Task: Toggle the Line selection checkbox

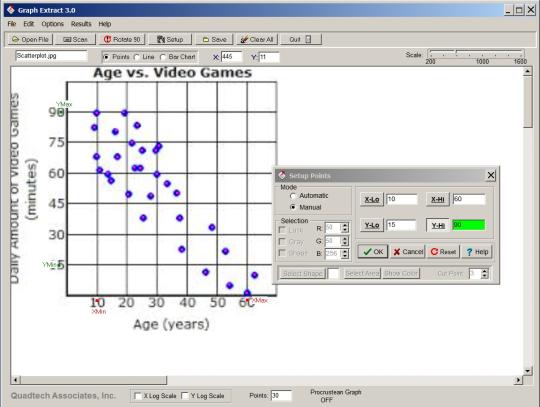Action: (x=282, y=230)
